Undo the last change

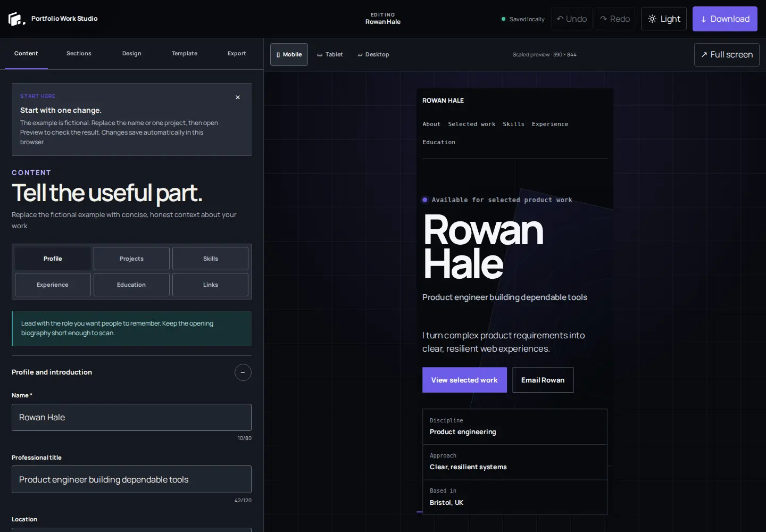pyautogui.click(x=572, y=19)
